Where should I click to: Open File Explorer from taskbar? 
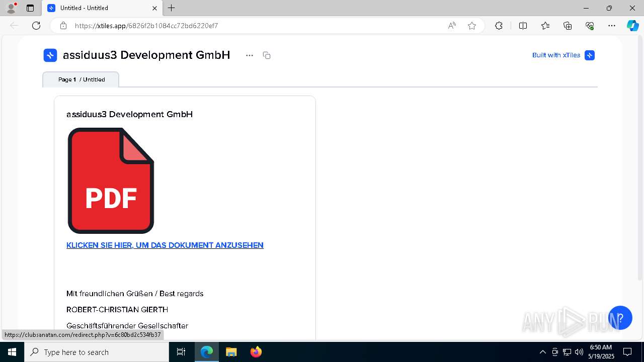231,352
